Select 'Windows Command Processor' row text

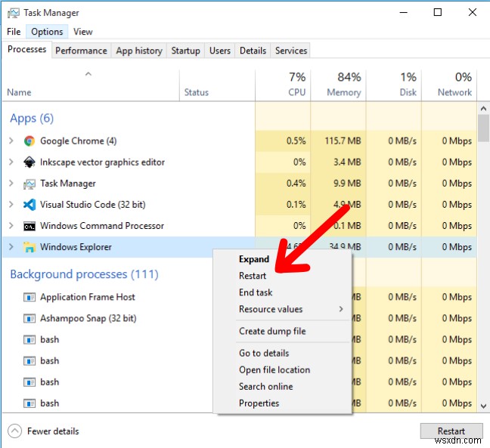coord(102,226)
